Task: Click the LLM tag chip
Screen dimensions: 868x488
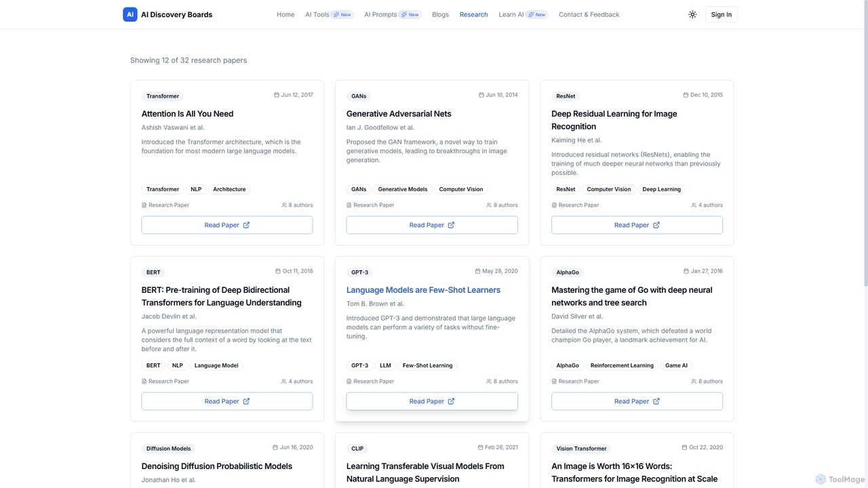Action: [385, 365]
